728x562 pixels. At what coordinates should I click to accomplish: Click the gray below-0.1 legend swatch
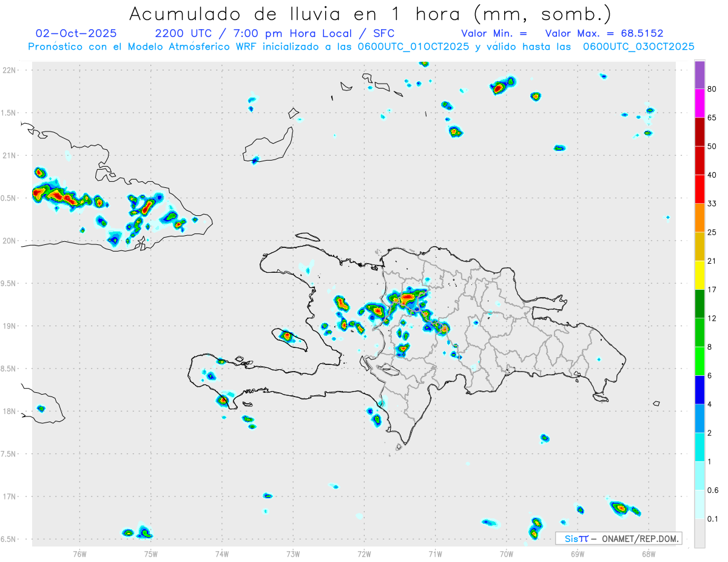click(699, 532)
